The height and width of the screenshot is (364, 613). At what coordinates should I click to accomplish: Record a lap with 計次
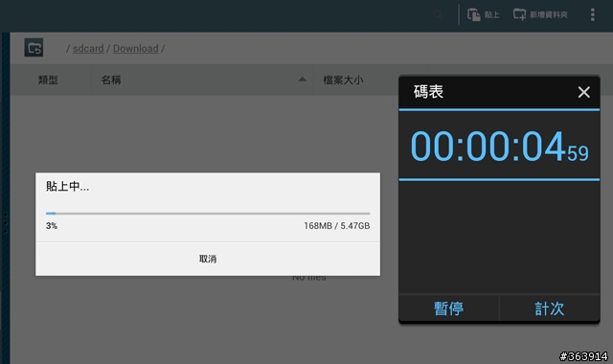click(550, 308)
